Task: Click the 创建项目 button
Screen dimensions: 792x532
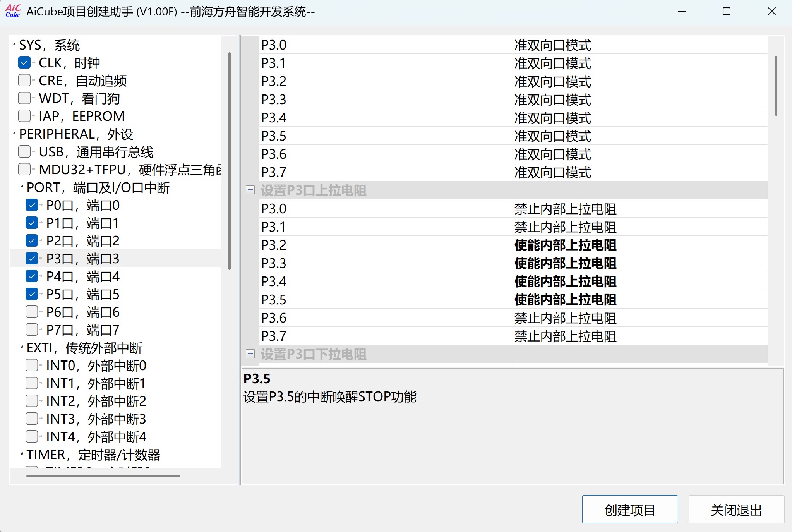Action: coord(630,510)
